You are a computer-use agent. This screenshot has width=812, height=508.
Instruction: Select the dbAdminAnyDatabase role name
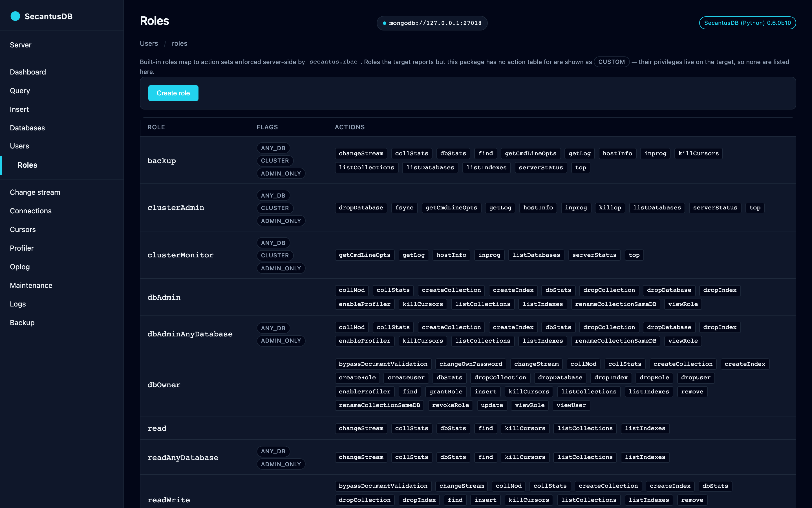coord(190,334)
